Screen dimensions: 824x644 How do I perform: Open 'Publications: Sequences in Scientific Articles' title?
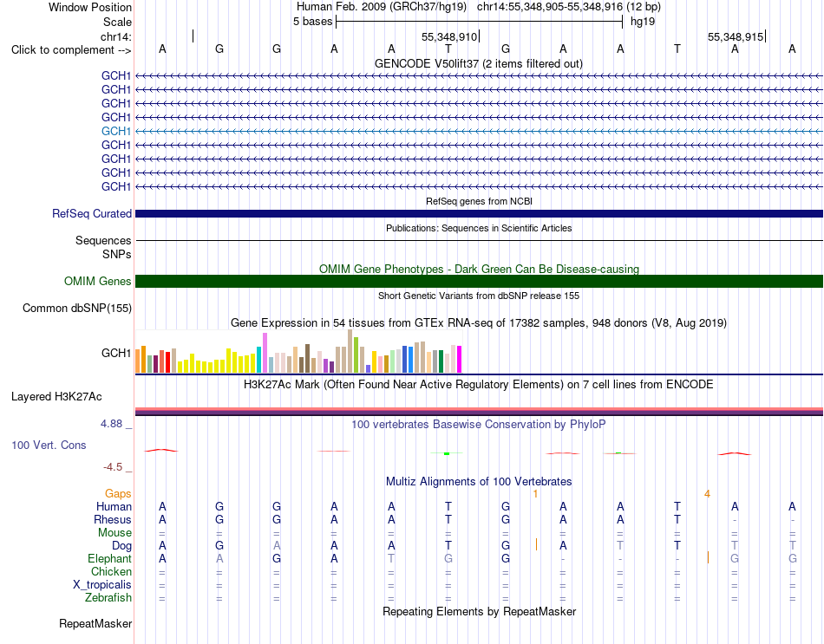tap(479, 228)
